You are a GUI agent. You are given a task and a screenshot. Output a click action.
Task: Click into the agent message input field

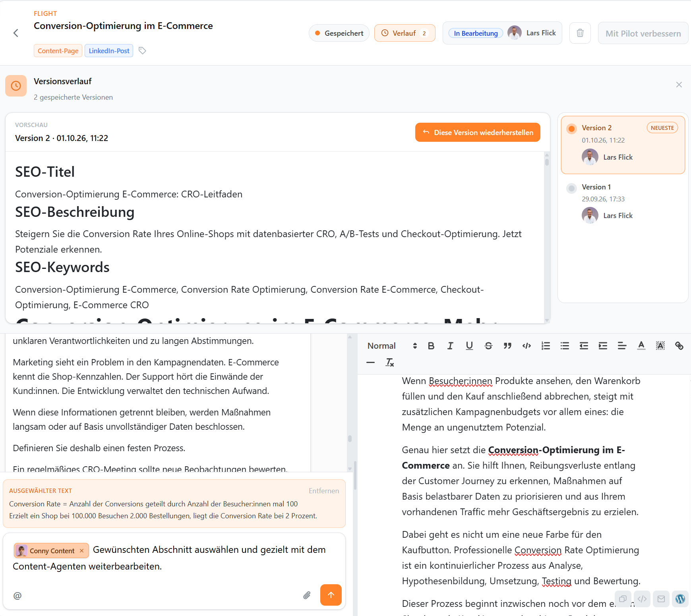coord(174,558)
